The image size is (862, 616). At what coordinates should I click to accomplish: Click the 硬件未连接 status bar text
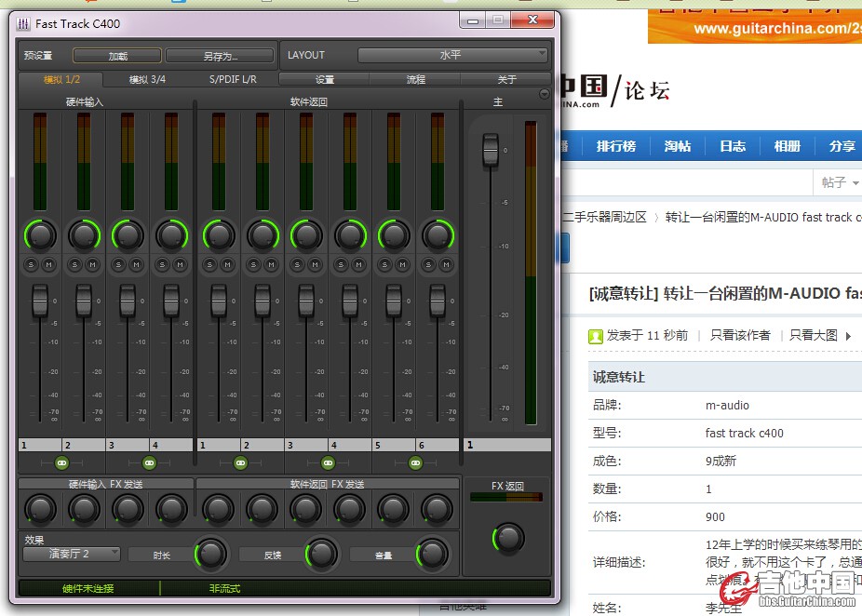[x=88, y=588]
